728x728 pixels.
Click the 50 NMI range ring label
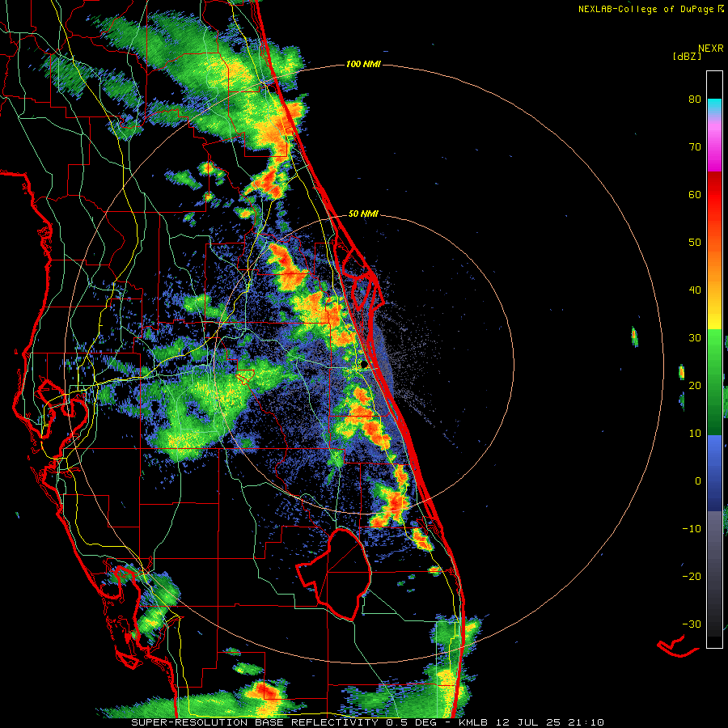coord(363,214)
